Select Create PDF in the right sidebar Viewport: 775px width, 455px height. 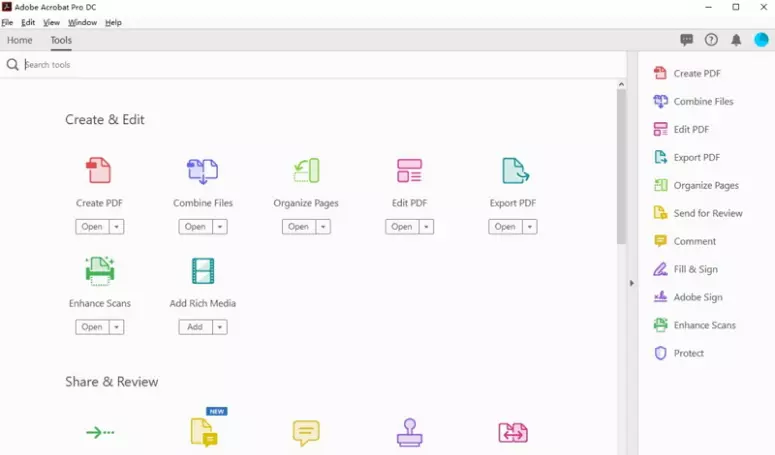pyautogui.click(x=687, y=73)
